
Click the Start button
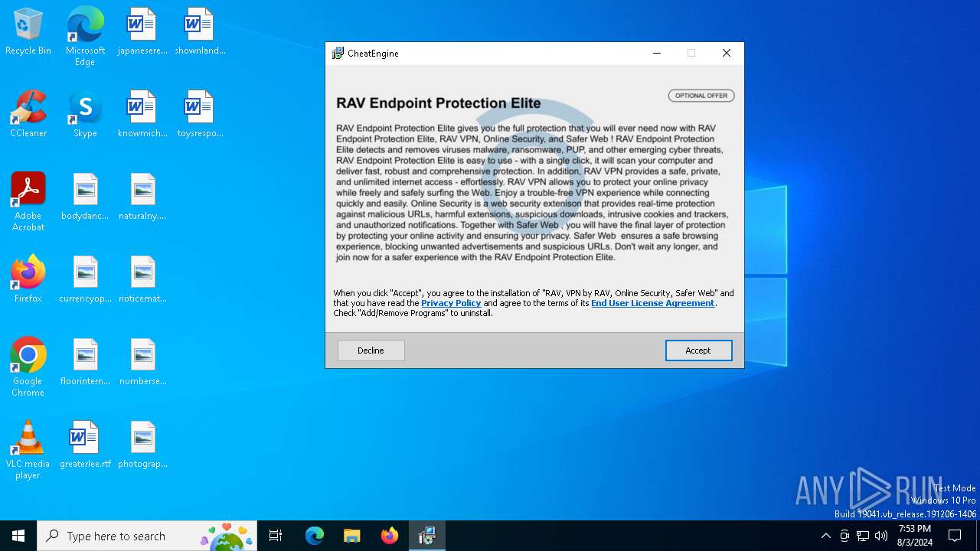click(18, 536)
